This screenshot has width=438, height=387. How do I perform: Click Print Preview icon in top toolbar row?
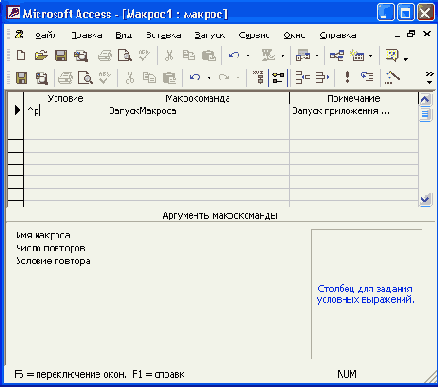[x=125, y=56]
